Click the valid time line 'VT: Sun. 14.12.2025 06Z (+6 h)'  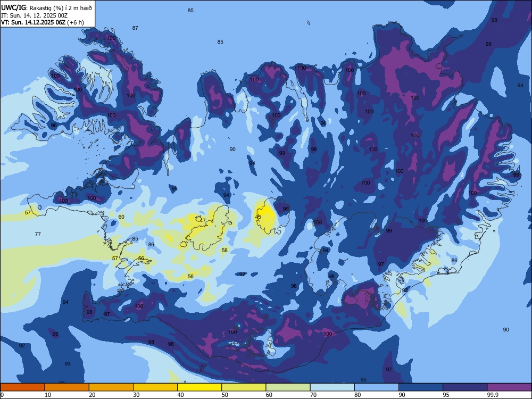43,22
